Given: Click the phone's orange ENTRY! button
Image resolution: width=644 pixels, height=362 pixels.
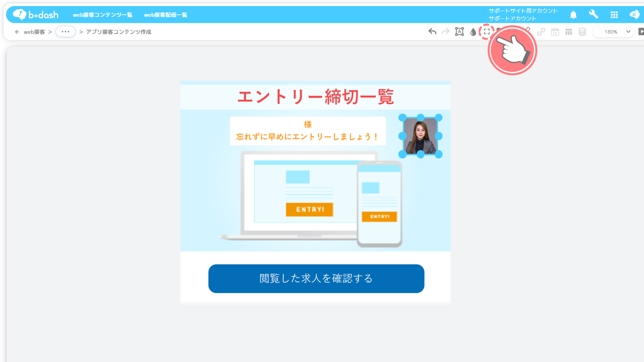Looking at the screenshot, I should (x=379, y=217).
